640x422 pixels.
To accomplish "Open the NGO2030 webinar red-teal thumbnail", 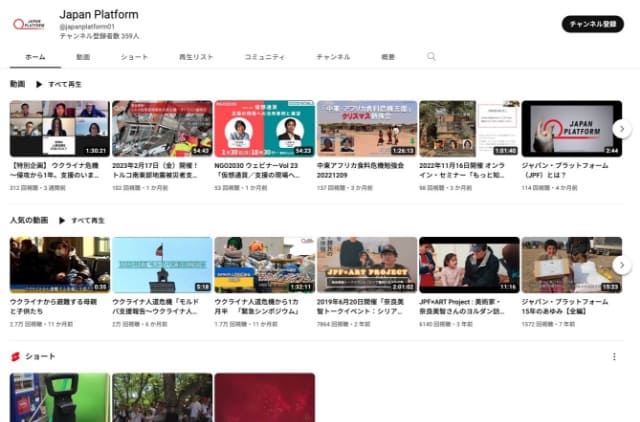I will pyautogui.click(x=265, y=129).
